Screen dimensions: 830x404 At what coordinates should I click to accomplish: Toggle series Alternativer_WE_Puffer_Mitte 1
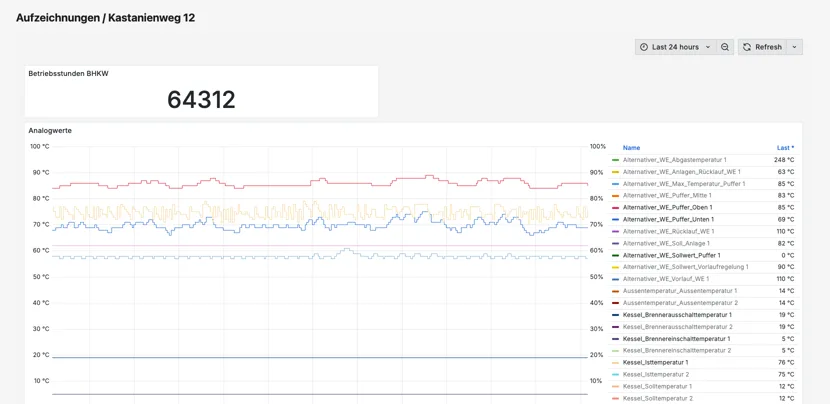667,195
